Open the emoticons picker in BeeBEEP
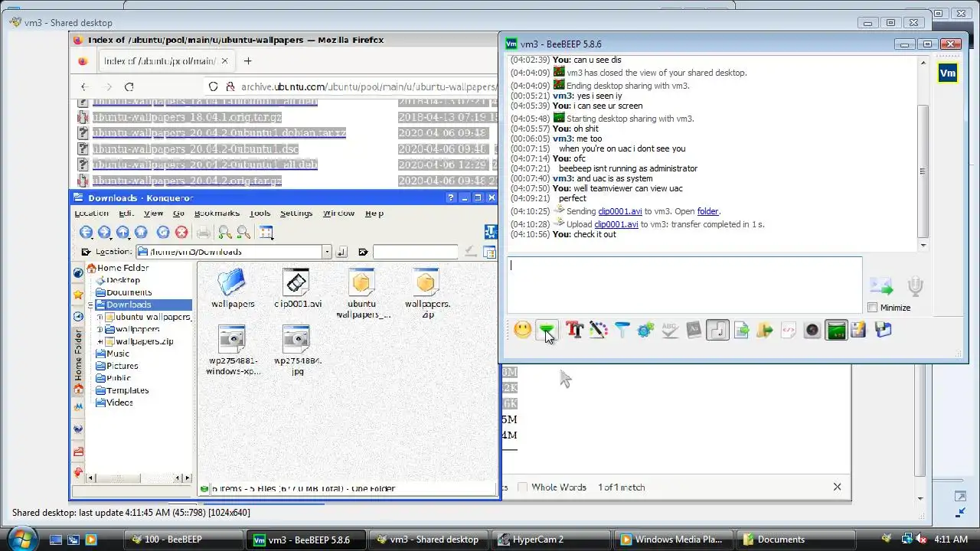 522,330
